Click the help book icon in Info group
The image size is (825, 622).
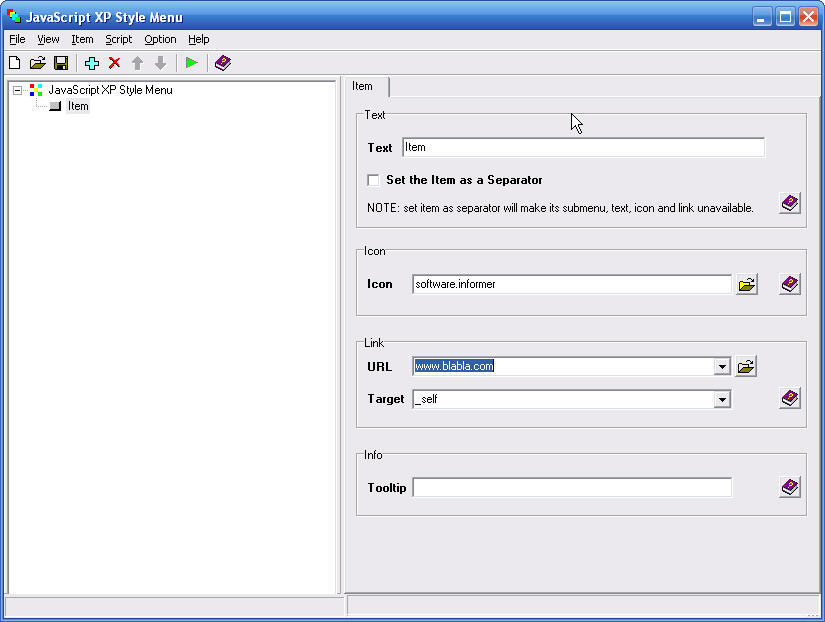pyautogui.click(x=790, y=487)
